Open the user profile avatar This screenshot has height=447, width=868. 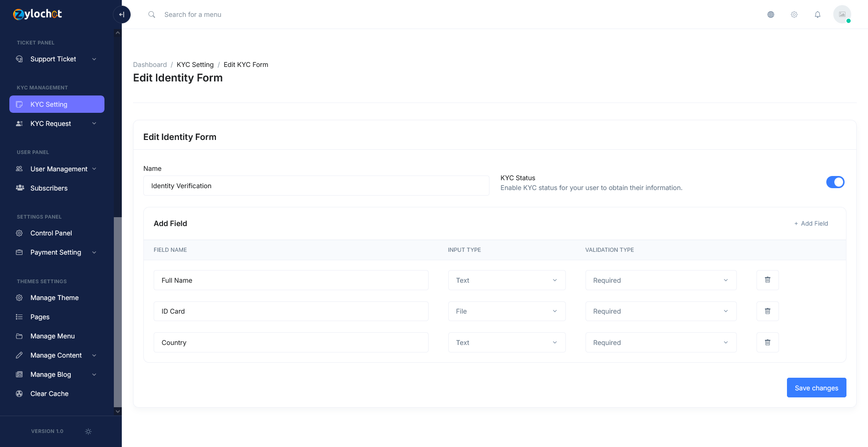(842, 15)
